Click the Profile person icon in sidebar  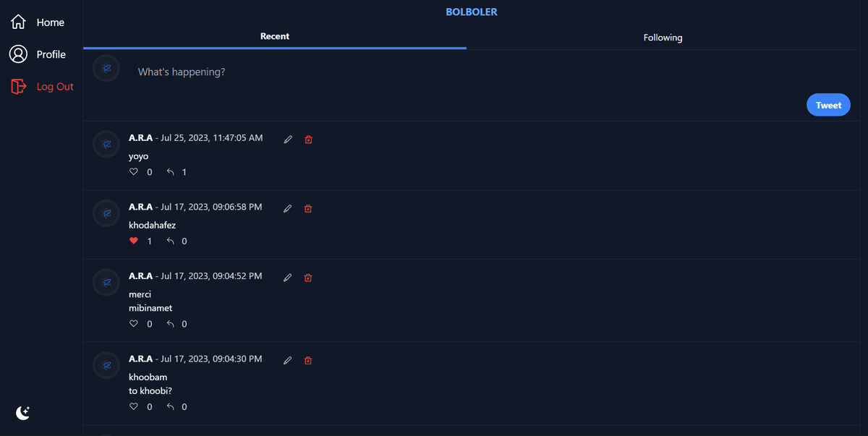point(18,54)
